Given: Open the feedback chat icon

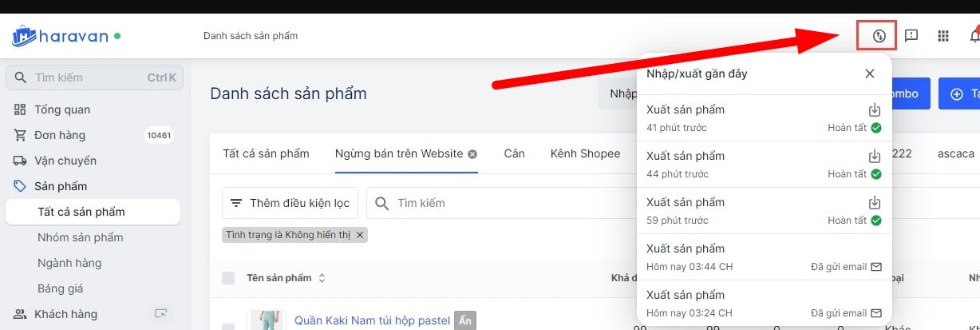Looking at the screenshot, I should (911, 36).
